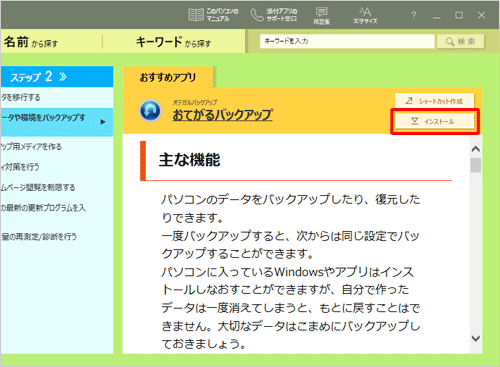The height and width of the screenshot is (367, 500).
Task: Click the 主な機能 heading text
Action: pos(189,160)
